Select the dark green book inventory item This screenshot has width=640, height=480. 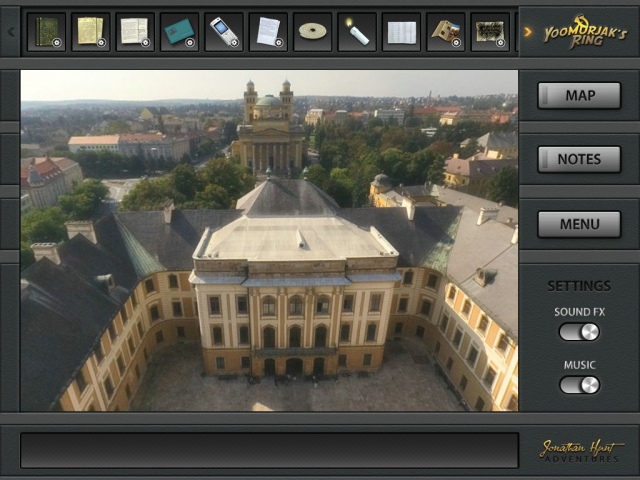[x=46, y=31]
